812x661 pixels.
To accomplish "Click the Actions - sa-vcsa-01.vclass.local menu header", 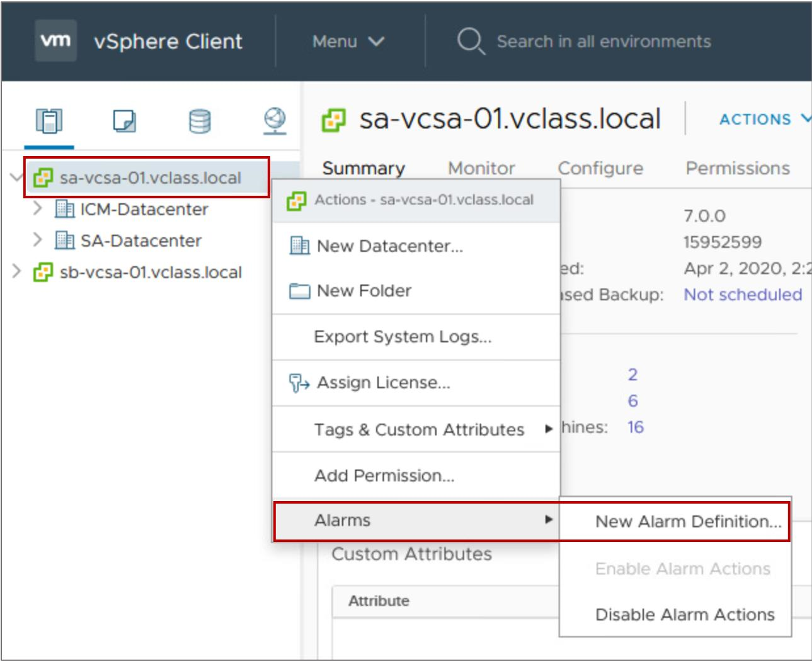I will [416, 200].
